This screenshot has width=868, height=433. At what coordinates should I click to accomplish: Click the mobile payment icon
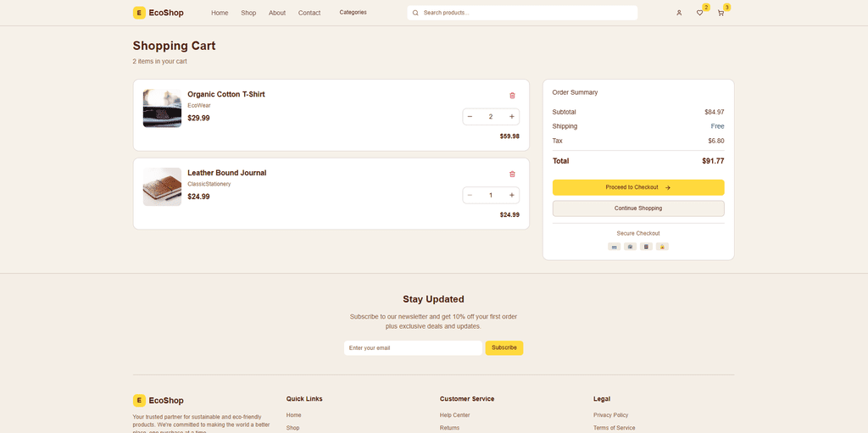point(646,247)
